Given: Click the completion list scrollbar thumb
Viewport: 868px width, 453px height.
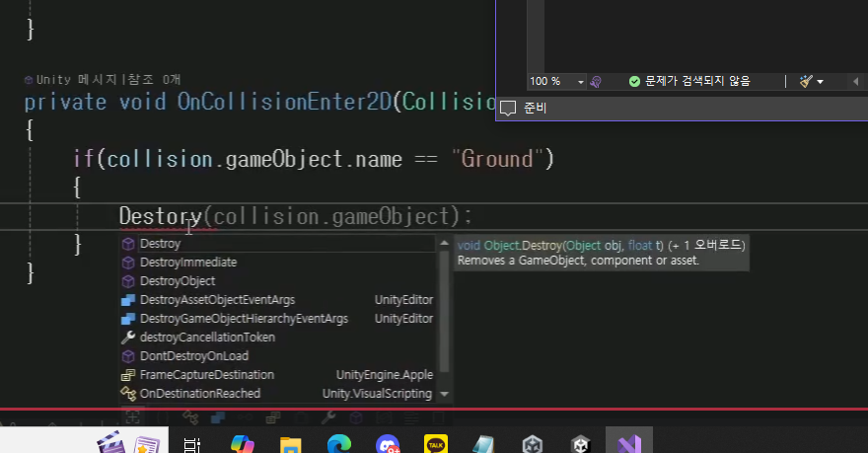Looking at the screenshot, I should coord(444,311).
